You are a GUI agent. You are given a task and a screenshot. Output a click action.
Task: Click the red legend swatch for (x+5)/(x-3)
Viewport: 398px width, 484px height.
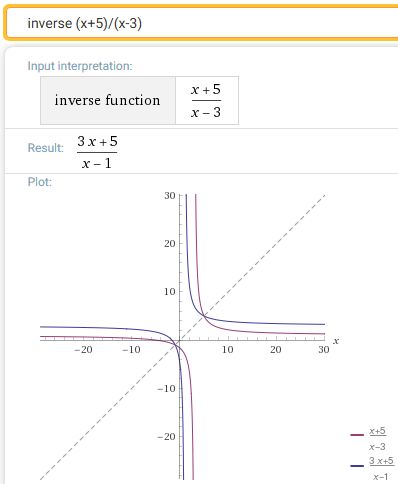click(357, 435)
